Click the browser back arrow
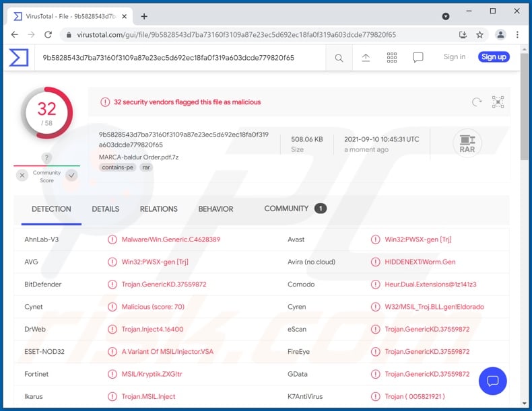This screenshot has width=532, height=411. coord(15,34)
